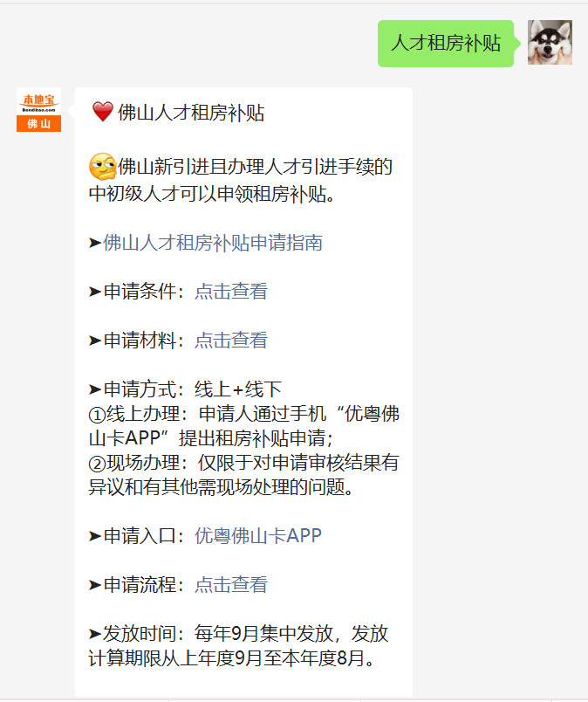Click the 佛山人才租房补贴 title text
This screenshot has width=588, height=702.
tap(191, 113)
